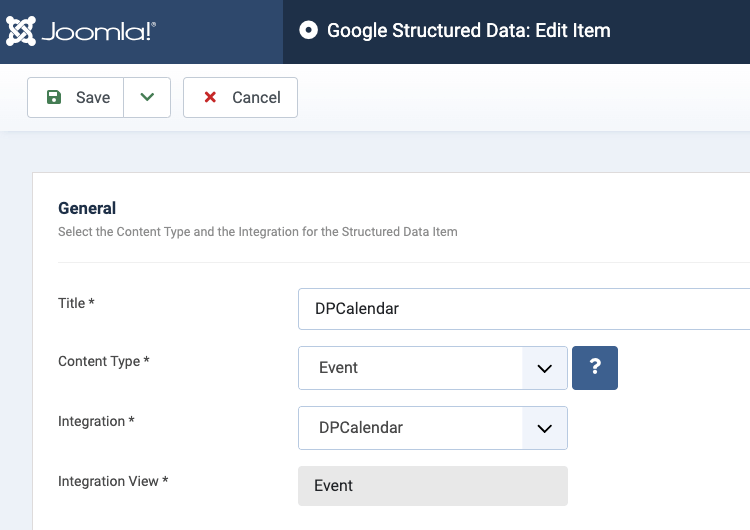
Task: Click the Save button
Action: (x=76, y=98)
